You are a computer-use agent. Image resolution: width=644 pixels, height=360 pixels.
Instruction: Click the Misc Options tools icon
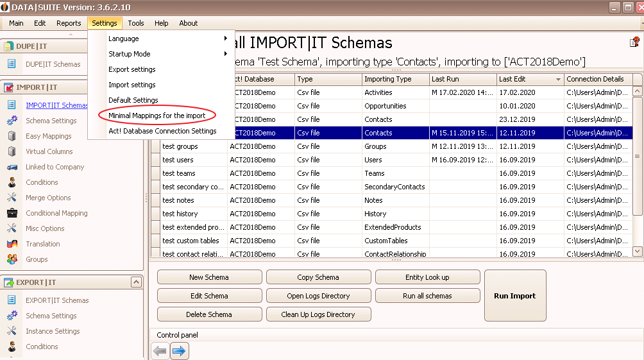coord(12,228)
